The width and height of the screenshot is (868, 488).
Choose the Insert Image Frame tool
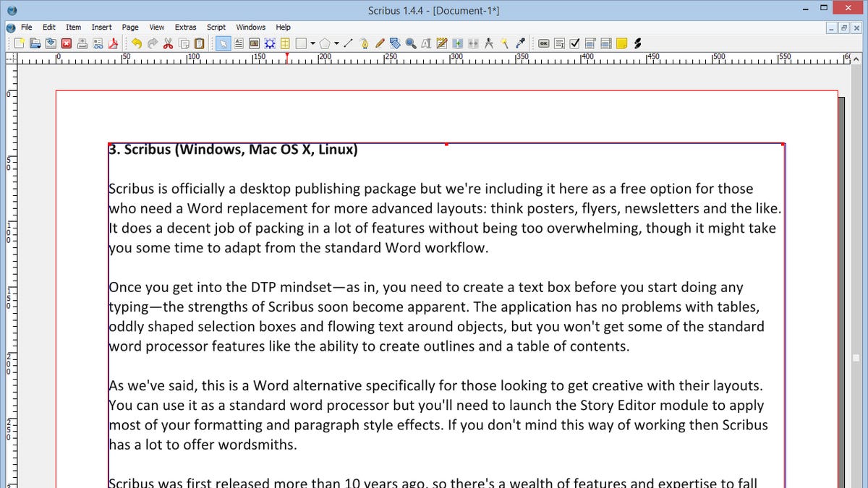click(x=255, y=43)
